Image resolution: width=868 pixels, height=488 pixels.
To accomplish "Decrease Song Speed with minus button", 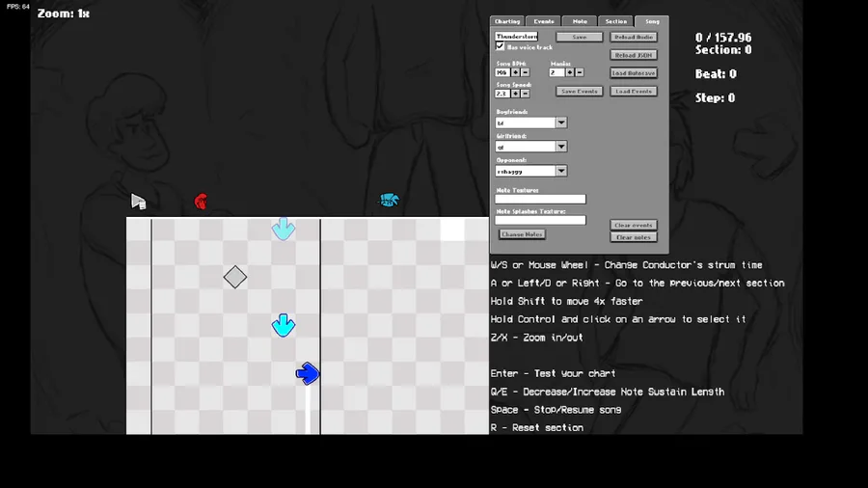I will tap(526, 94).
